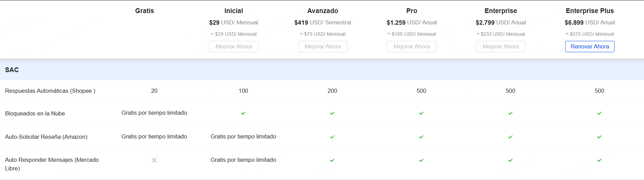Click Mejorar Ahora under Pro plan
This screenshot has width=644, height=180.
(x=411, y=46)
